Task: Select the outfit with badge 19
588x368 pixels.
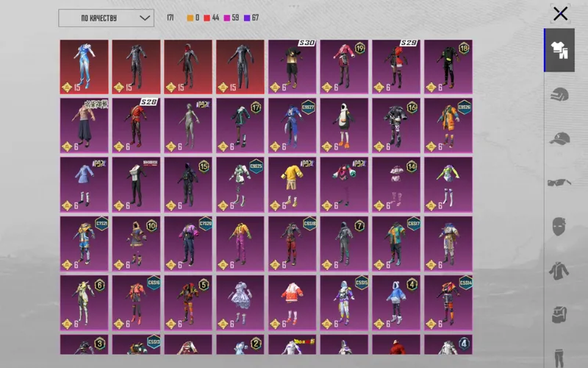Action: [344, 66]
